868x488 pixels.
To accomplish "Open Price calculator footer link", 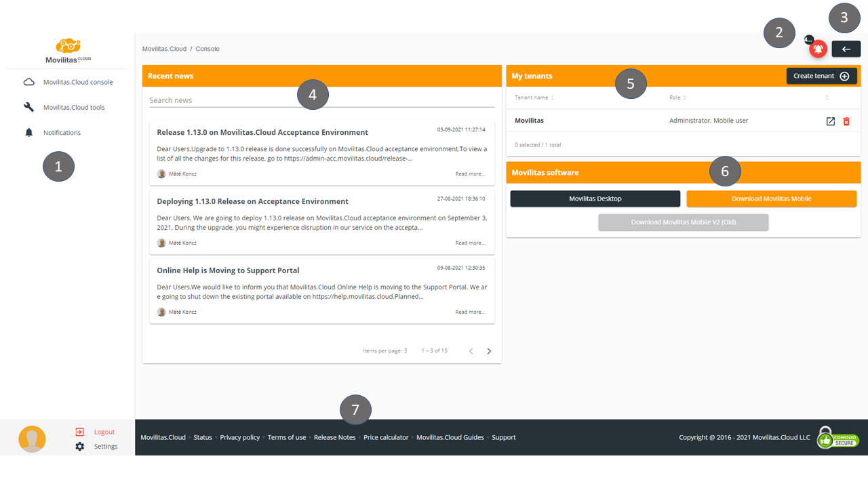I will 386,437.
